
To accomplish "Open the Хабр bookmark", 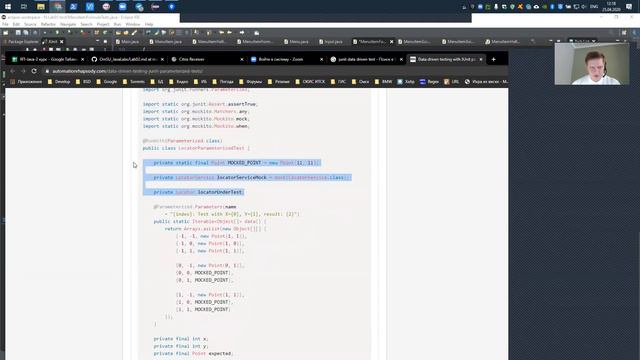I will click(406, 82).
